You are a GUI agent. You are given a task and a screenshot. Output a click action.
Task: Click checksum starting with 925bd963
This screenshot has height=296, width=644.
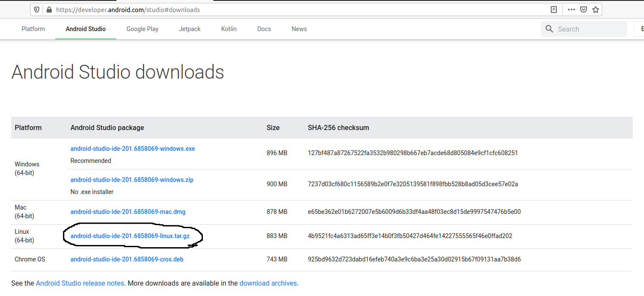[414, 259]
